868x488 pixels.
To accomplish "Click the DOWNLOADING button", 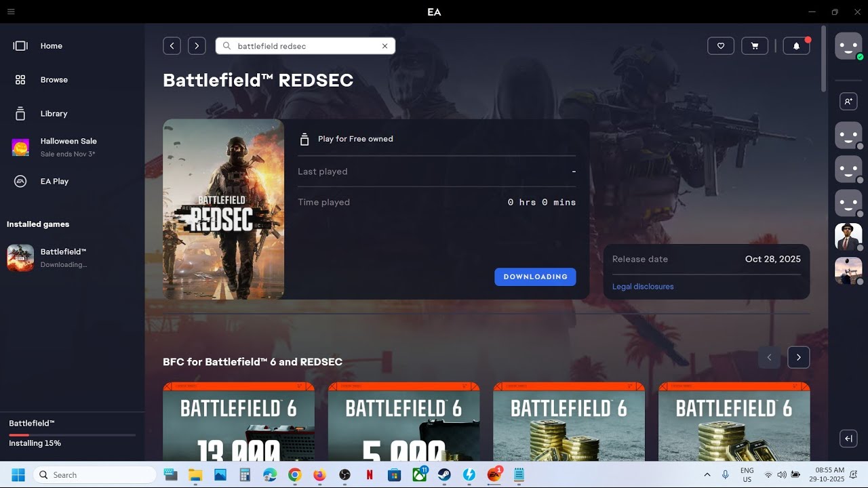I will 535,277.
